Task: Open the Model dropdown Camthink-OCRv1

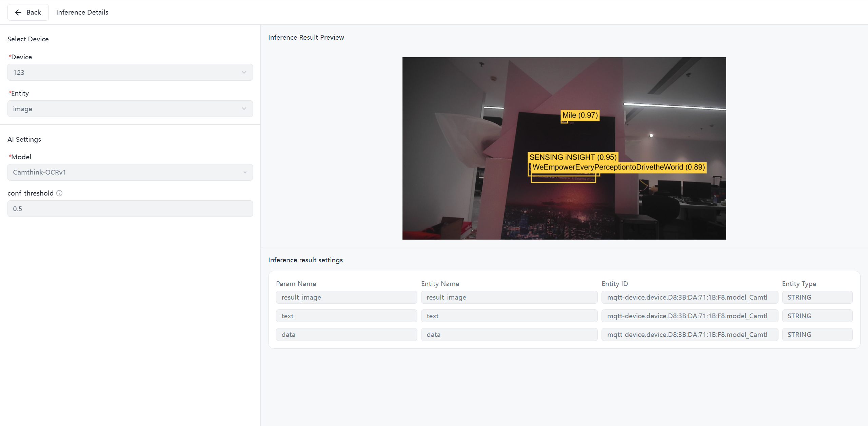Action: 130,172
